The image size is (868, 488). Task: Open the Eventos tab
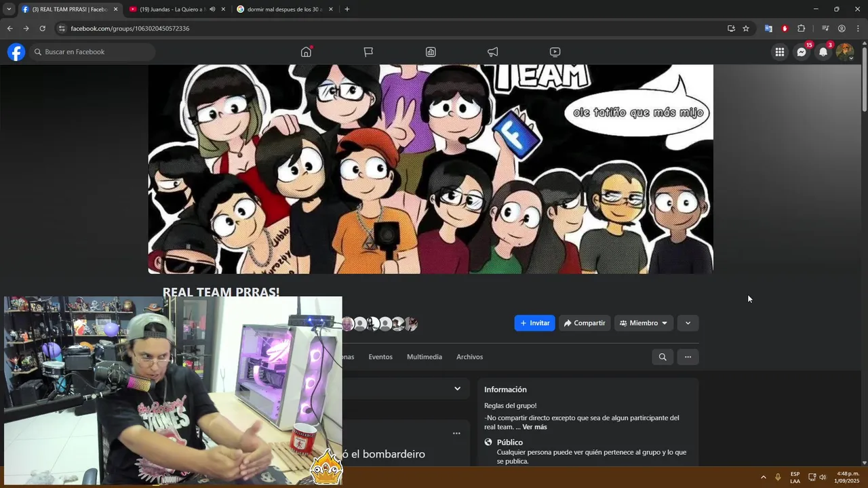(380, 357)
